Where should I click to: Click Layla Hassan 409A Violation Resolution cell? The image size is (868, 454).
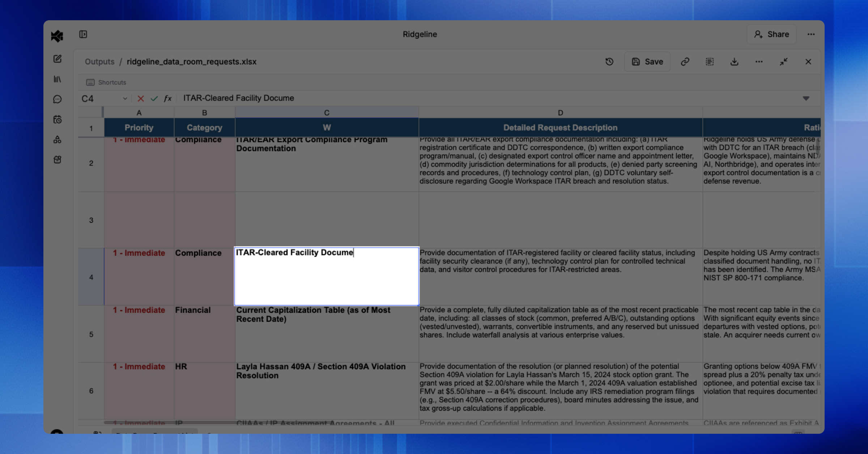click(x=327, y=391)
